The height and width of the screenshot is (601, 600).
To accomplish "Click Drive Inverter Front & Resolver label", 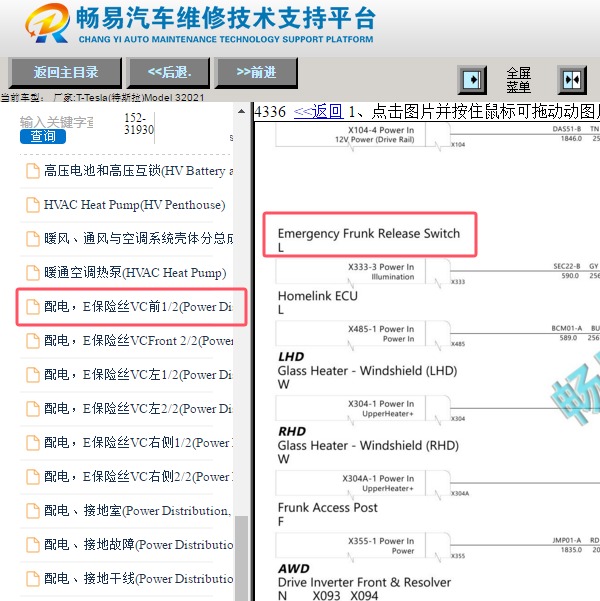I will tap(364, 582).
